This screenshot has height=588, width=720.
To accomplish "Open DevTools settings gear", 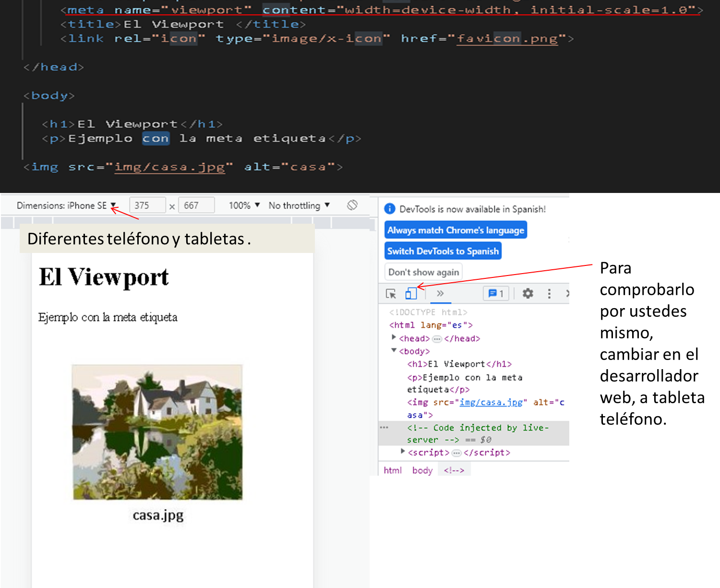I will click(528, 293).
